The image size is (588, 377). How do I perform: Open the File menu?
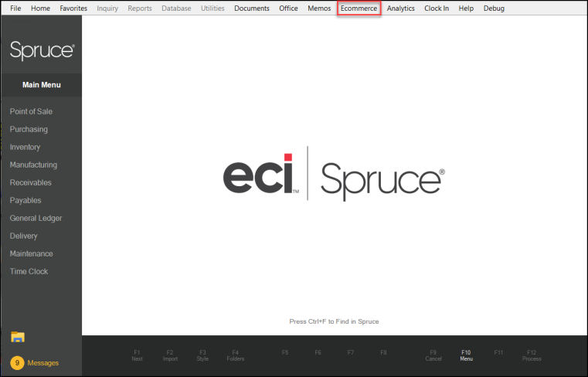(15, 8)
